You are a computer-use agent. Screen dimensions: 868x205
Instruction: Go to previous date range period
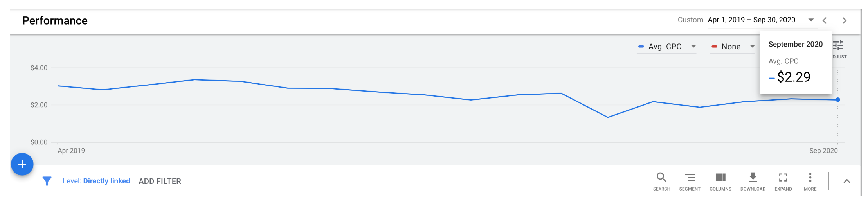(825, 20)
